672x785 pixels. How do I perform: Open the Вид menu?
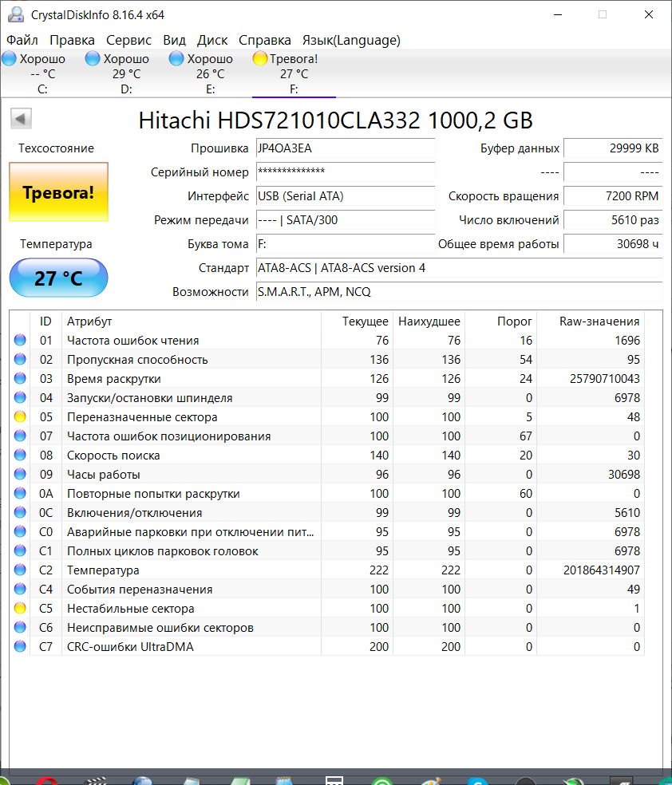pos(174,40)
